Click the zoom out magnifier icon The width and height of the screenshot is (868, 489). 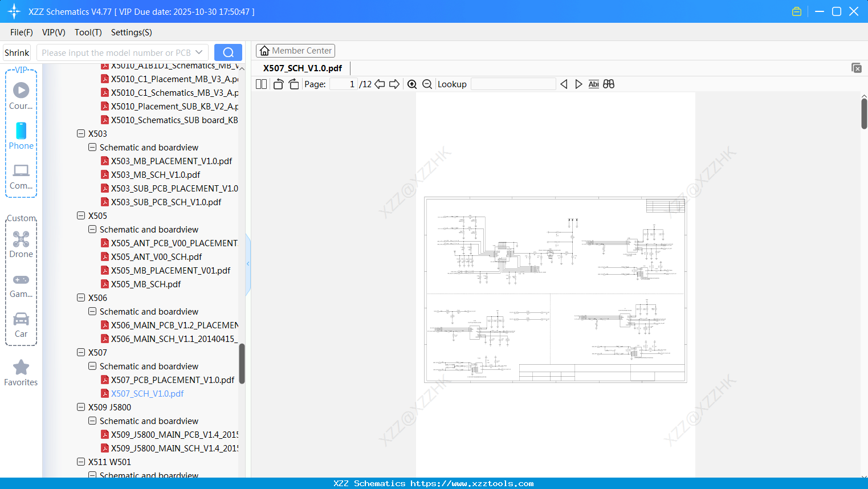pyautogui.click(x=427, y=84)
